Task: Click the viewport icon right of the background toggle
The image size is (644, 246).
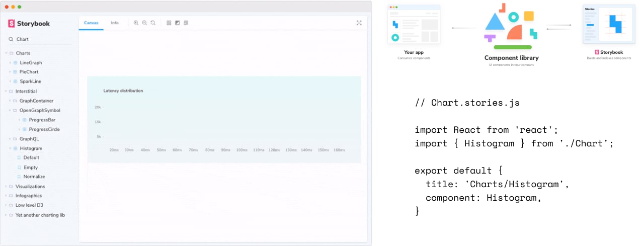Action: tap(186, 23)
